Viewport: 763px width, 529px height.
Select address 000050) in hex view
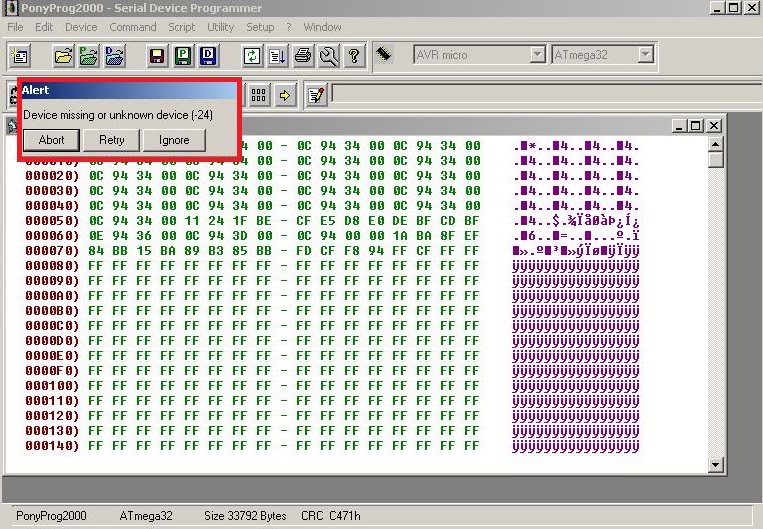coord(52,221)
